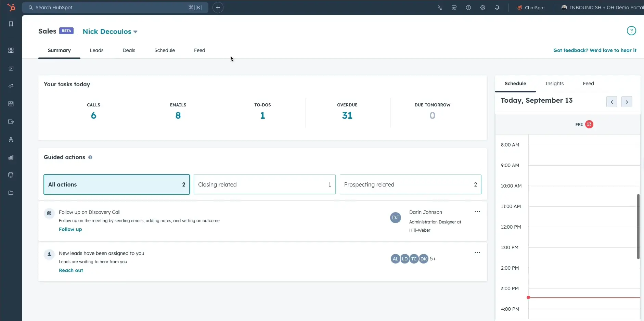
Task: Open the Nick Decoulos owner dropdown
Action: pyautogui.click(x=110, y=31)
